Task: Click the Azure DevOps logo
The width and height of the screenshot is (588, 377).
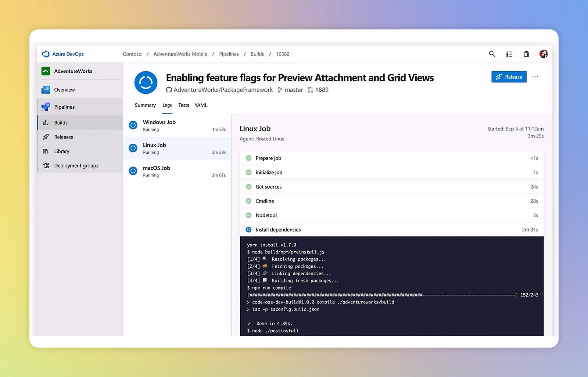Action: point(63,54)
